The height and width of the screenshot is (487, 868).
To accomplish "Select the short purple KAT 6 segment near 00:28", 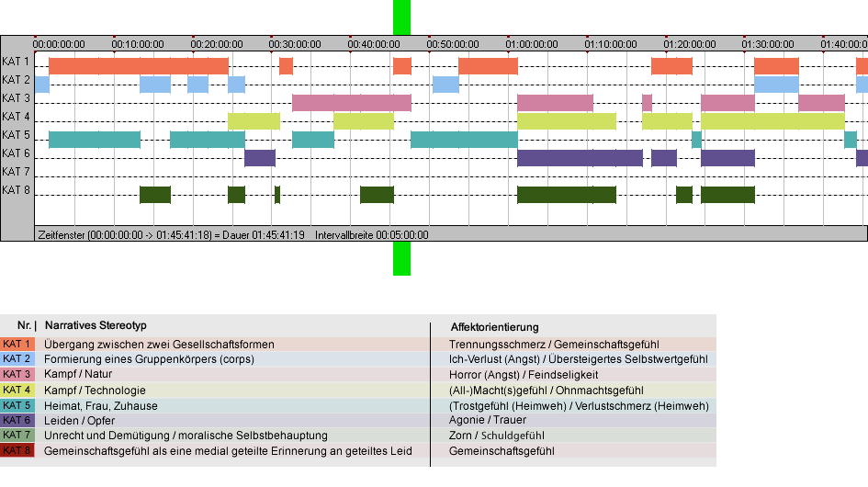I will (x=260, y=158).
